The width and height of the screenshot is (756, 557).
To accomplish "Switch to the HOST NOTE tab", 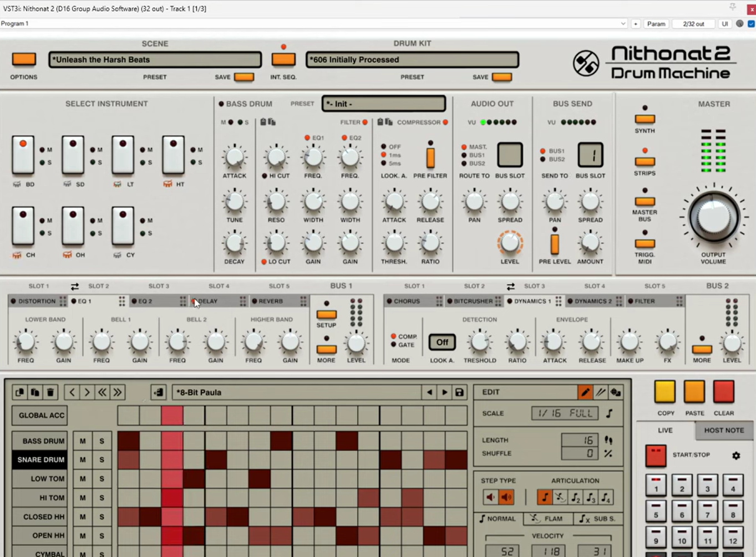I will point(724,430).
